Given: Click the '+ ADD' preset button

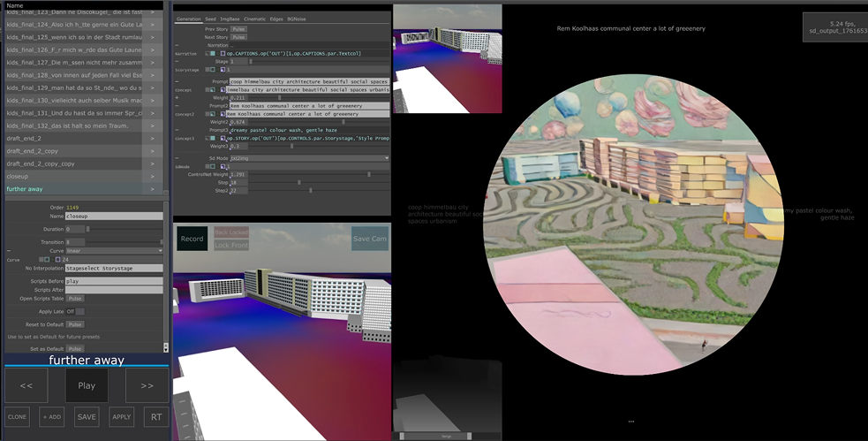Looking at the screenshot, I should tap(51, 416).
